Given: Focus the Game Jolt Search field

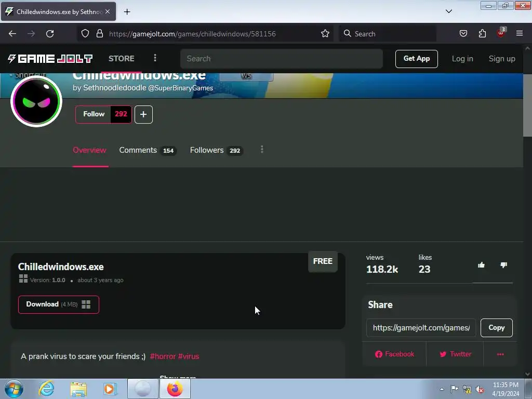Looking at the screenshot, I should pos(281,59).
